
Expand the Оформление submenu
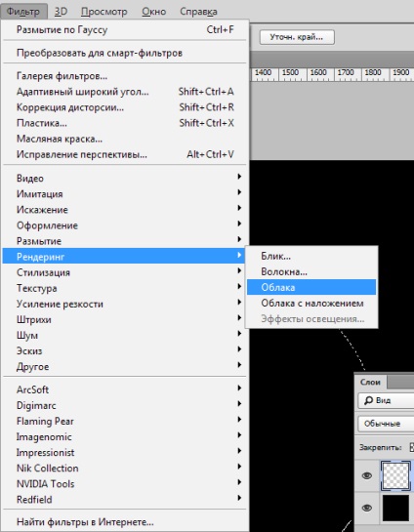coord(125,225)
